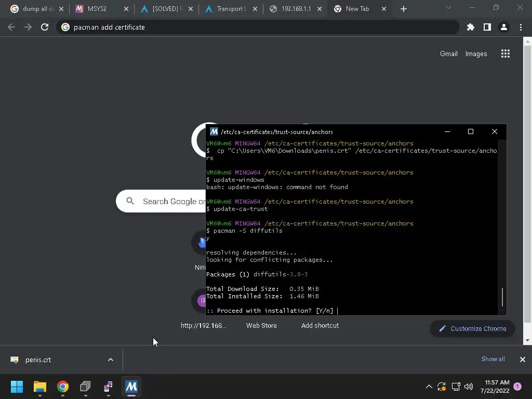This screenshot has height=399, width=532.
Task: Click the search magnifier icon in Google box
Action: click(x=130, y=201)
